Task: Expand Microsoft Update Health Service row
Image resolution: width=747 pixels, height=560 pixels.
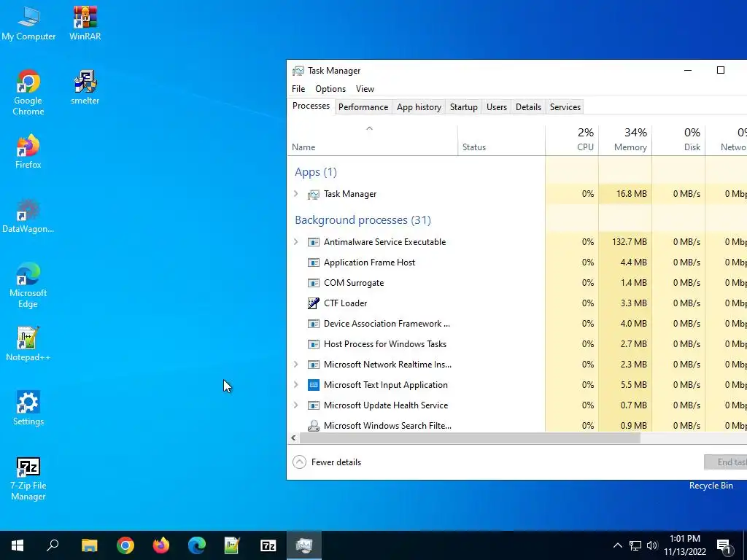Action: click(x=296, y=405)
